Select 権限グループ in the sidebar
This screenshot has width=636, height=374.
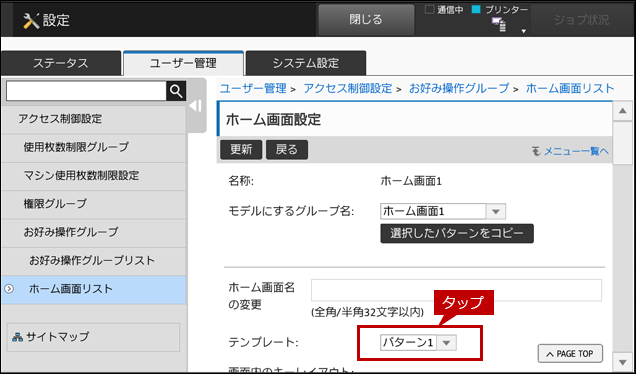point(94,204)
